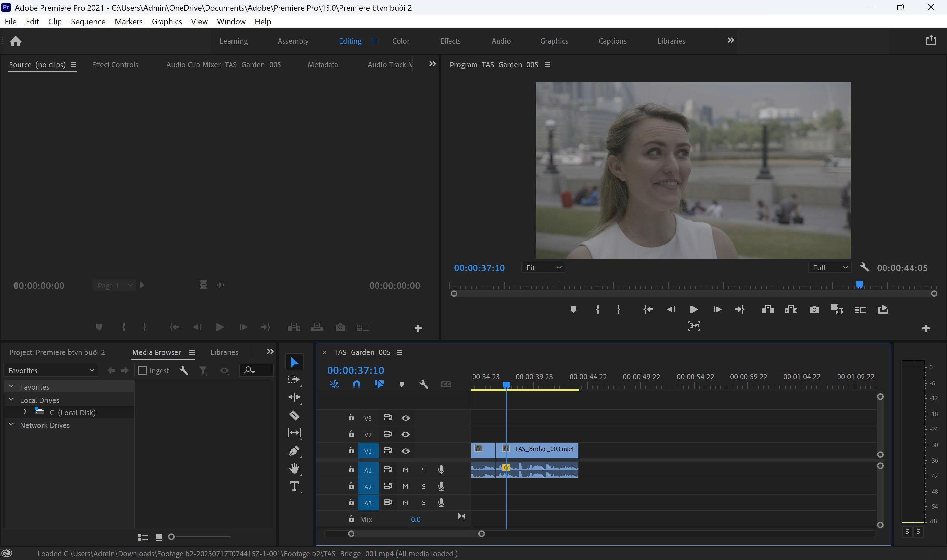The height and width of the screenshot is (560, 947).
Task: Toggle the lock on track V3
Action: (351, 417)
